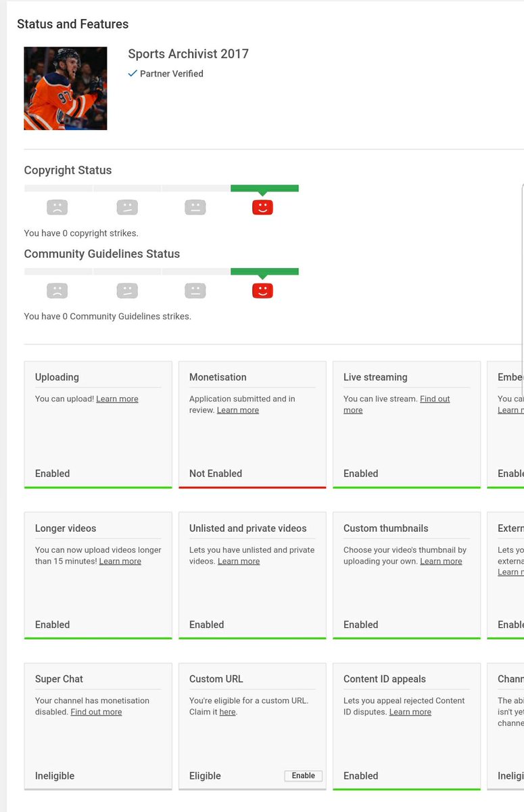The image size is (524, 812).
Task: Click the 'Partner Verified' text
Action: click(172, 74)
